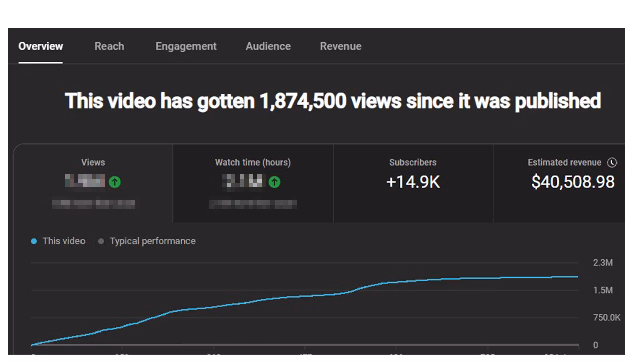Select the Audience tab
This screenshot has width=644, height=362.
(x=268, y=46)
